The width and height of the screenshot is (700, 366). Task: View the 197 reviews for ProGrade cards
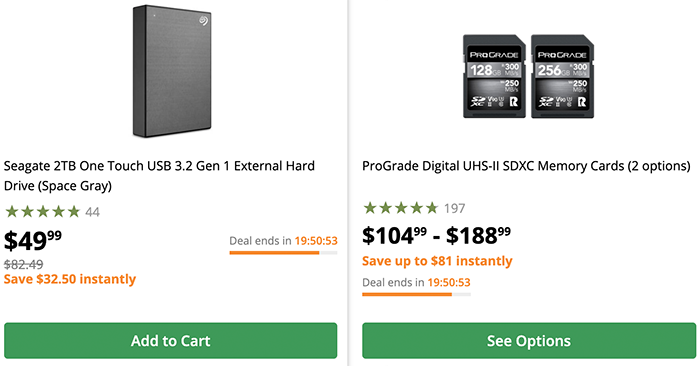coord(454,208)
